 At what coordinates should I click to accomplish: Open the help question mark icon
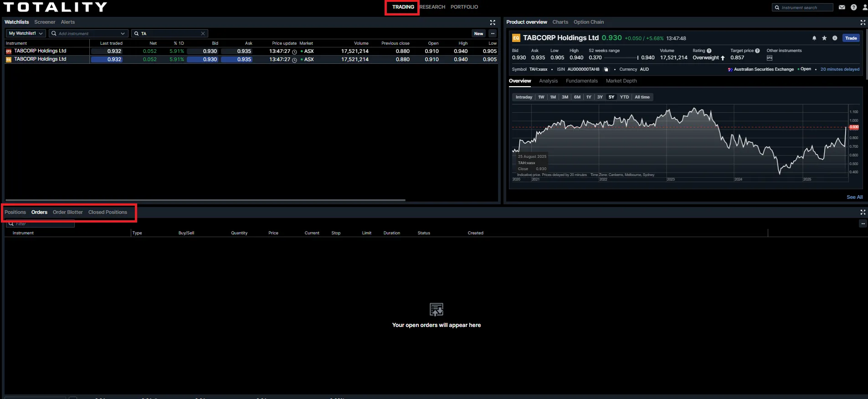pyautogui.click(x=853, y=7)
